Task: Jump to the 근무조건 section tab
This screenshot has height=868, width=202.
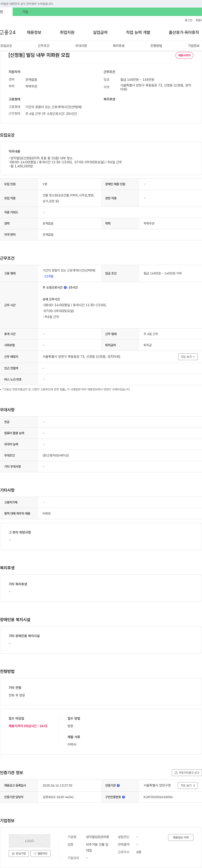Action: click(x=43, y=46)
